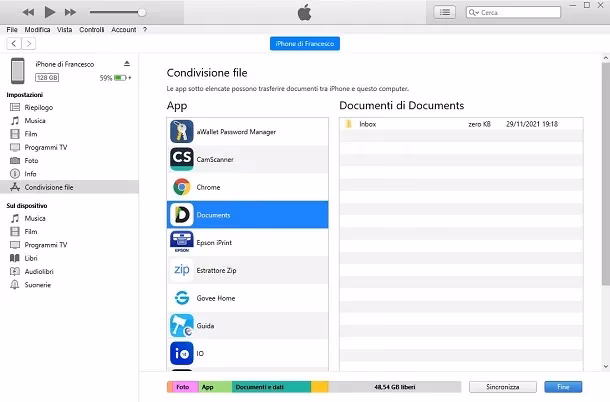The height and width of the screenshot is (402, 610).
Task: Select the Estrattore Zip app icon
Action: coord(181,270)
